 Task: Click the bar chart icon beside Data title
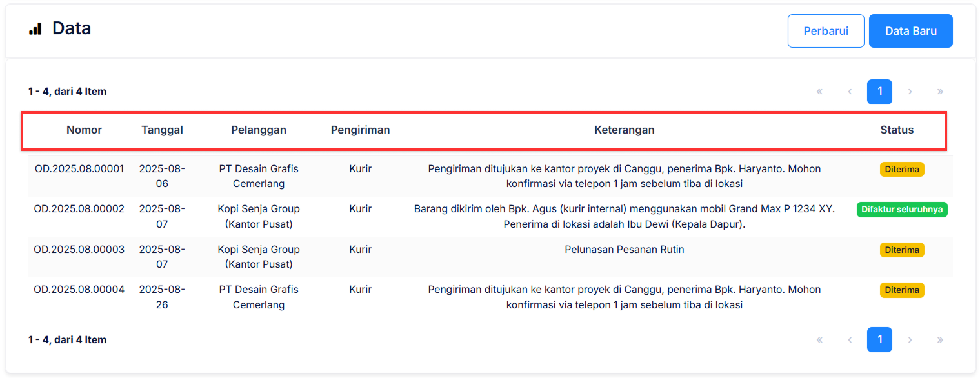click(35, 28)
